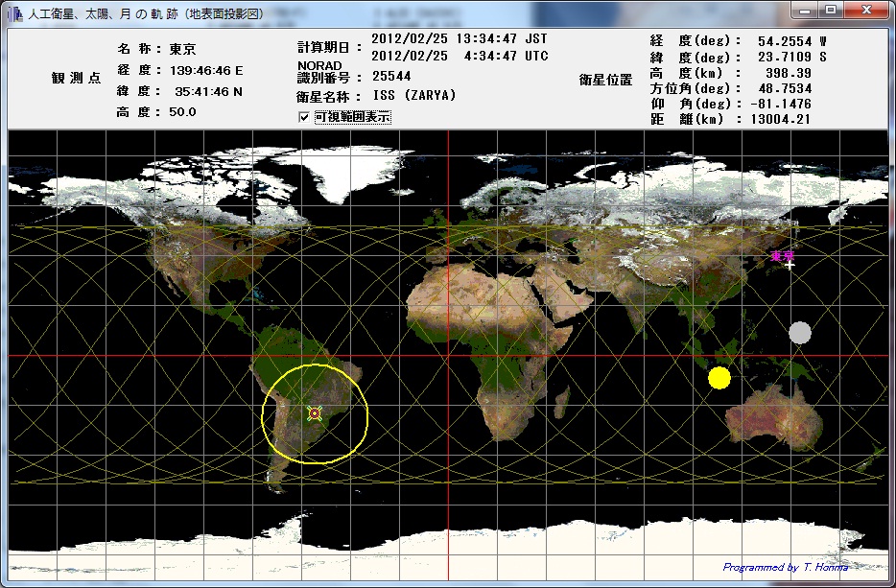Close the satellite tracking window

point(866,11)
